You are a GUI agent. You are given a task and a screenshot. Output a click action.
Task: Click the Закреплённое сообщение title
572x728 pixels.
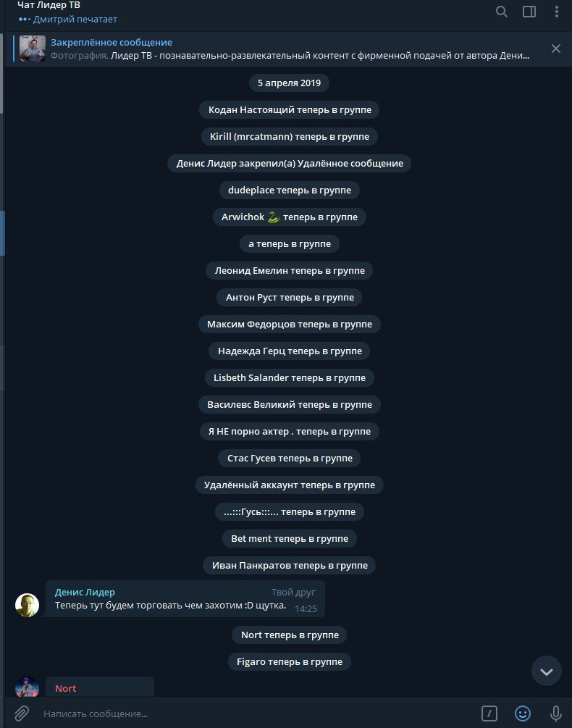coord(112,42)
